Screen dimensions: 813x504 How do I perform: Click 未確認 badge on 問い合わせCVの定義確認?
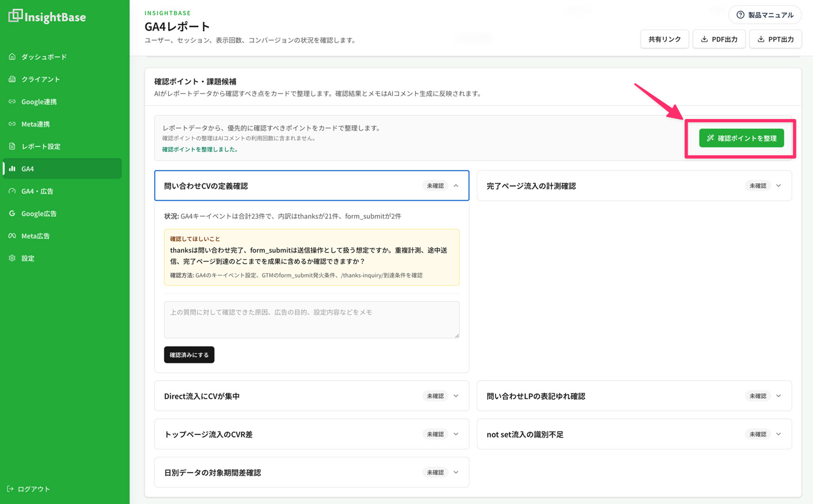point(435,186)
